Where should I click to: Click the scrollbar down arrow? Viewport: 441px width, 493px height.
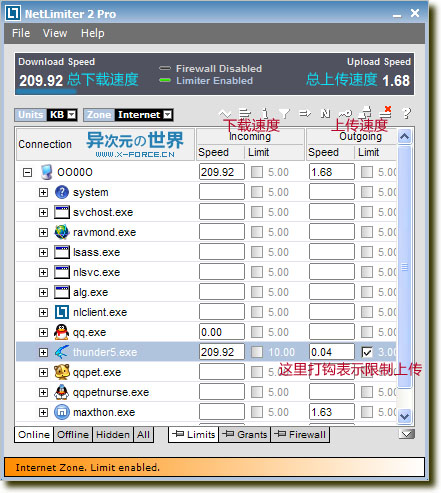point(405,416)
